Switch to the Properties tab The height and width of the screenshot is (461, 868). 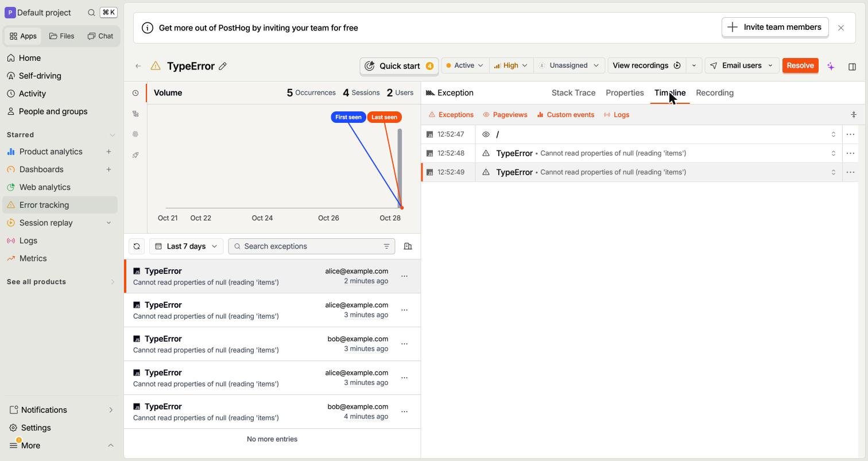point(625,93)
